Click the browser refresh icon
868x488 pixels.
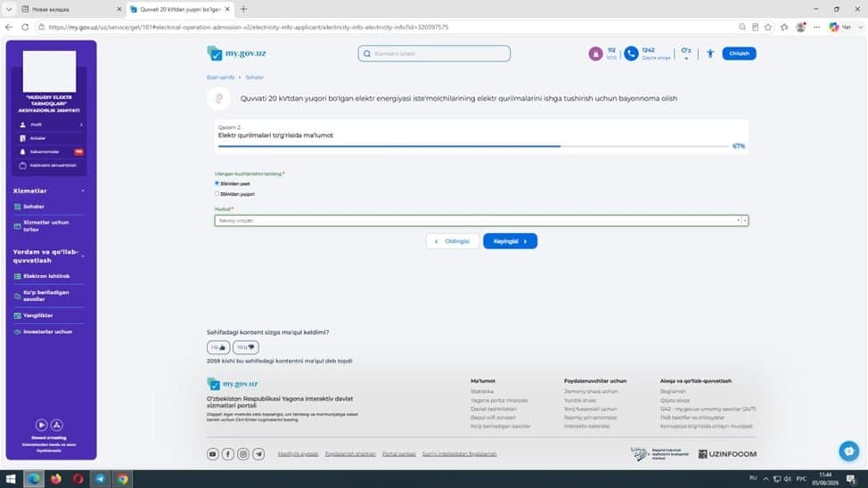pyautogui.click(x=25, y=27)
